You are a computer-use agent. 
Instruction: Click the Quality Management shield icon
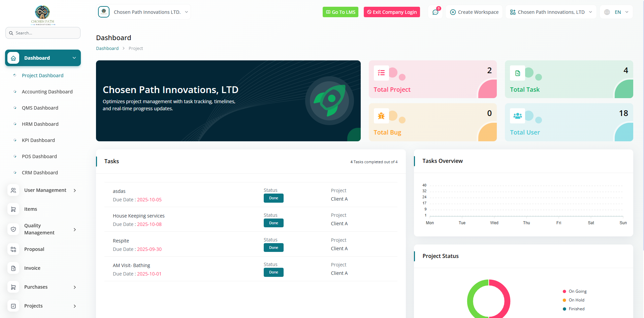(x=13, y=229)
